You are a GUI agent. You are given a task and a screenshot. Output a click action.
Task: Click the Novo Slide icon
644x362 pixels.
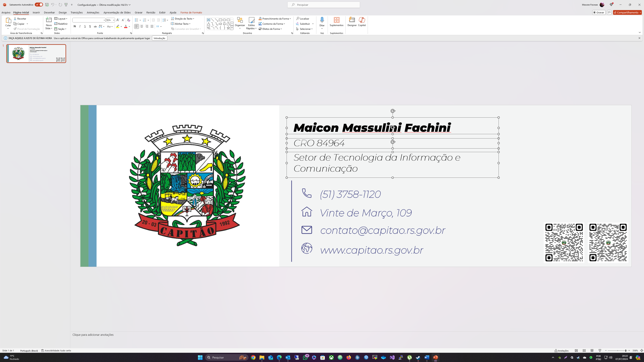[49, 20]
